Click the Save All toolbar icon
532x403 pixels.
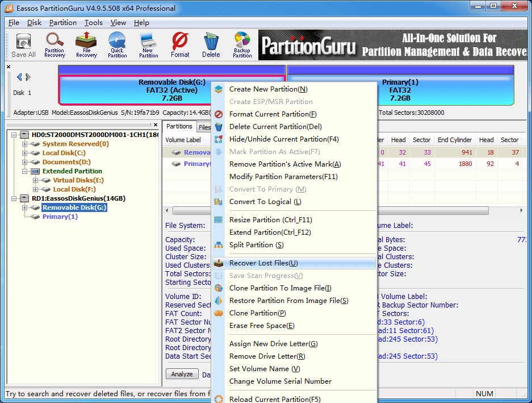tap(23, 45)
